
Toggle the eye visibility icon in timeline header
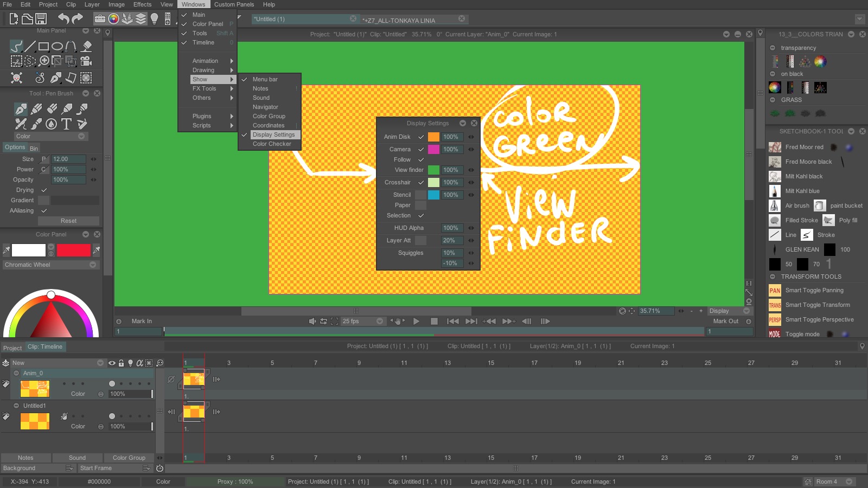112,363
